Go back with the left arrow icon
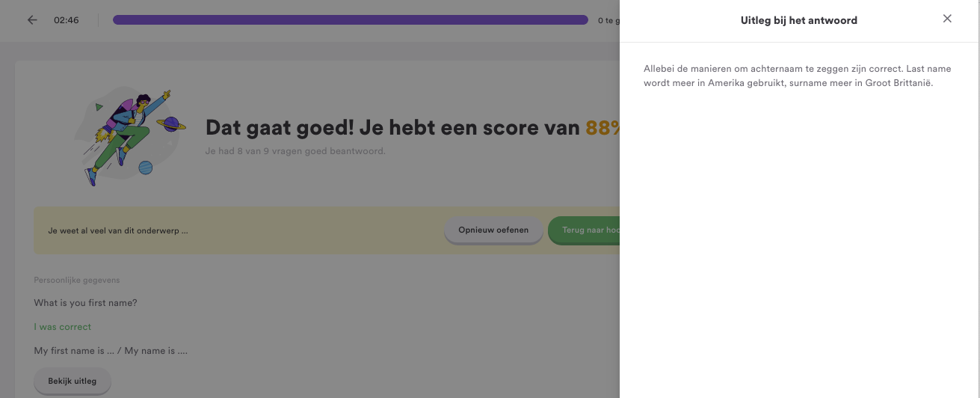980x398 pixels. [x=32, y=20]
